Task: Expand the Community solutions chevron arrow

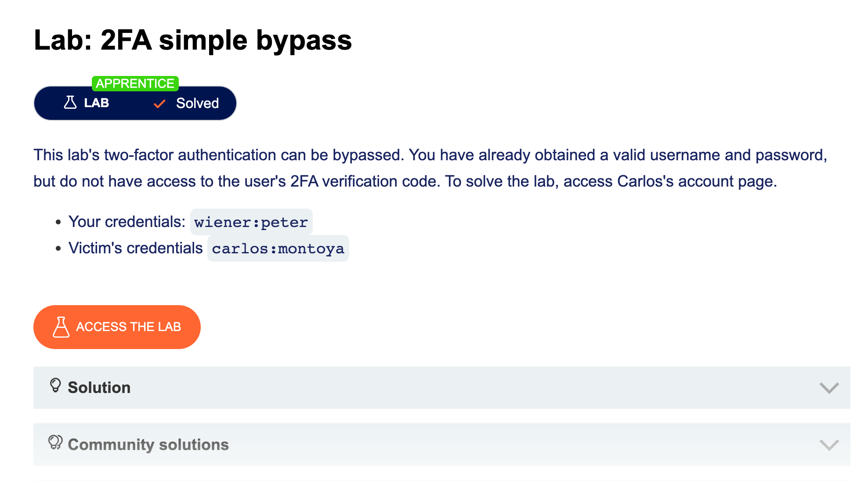Action: coord(829,445)
